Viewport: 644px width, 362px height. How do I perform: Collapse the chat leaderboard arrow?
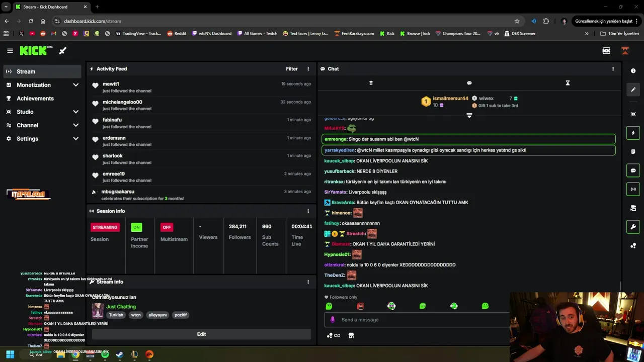click(x=469, y=115)
